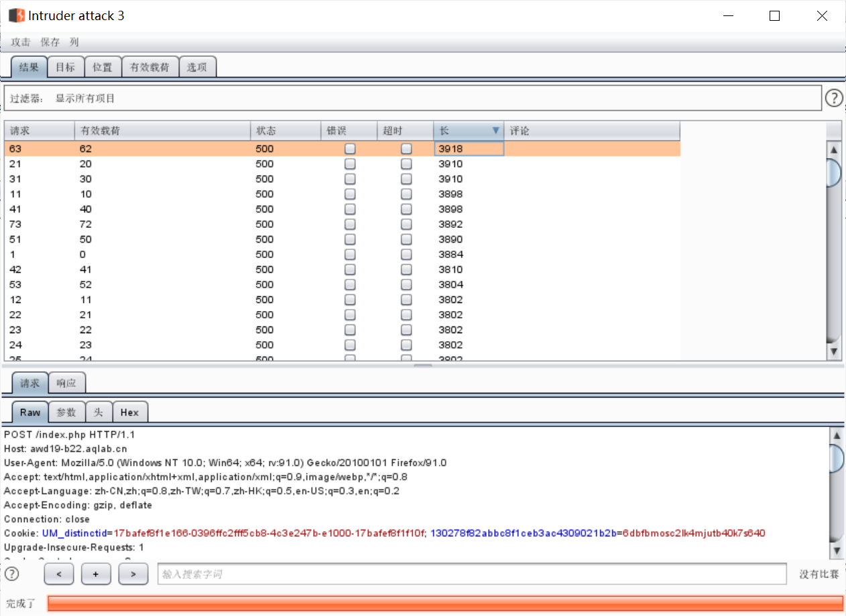Viewport: 846px width, 616px height.
Task: Sort by the 请求 column header
Action: click(x=39, y=131)
